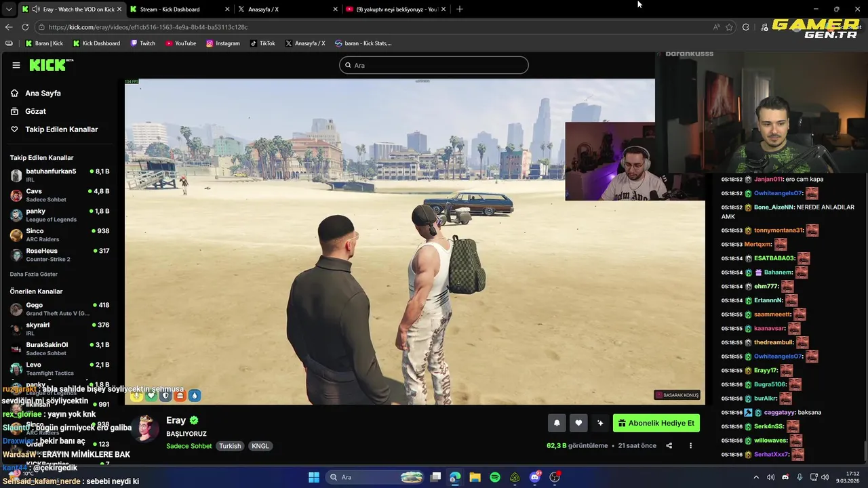Image resolution: width=868 pixels, height=488 pixels.
Task: Open the browser tab search dropdown
Action: click(8, 9)
